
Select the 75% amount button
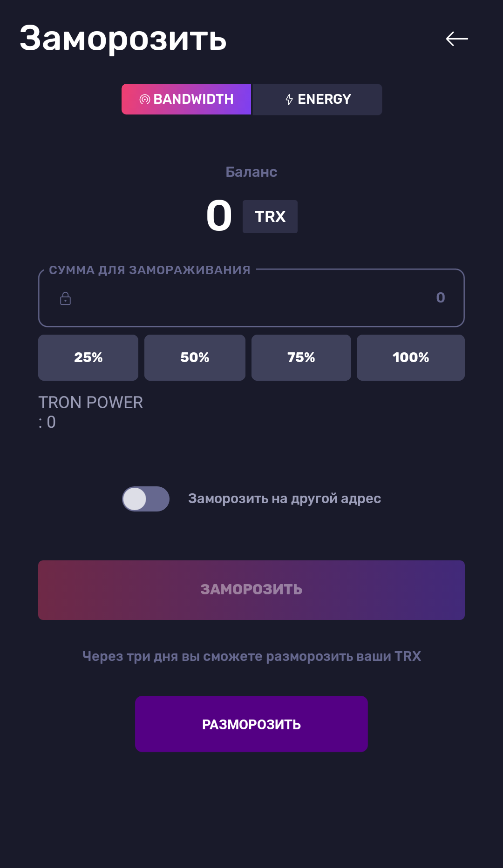[301, 357]
